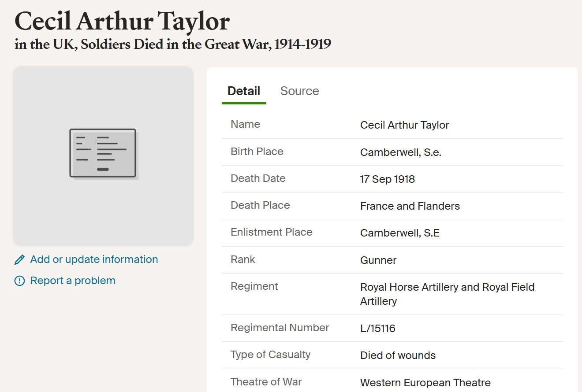Viewport: 582px width, 392px height.
Task: Click the Name value Cecil Arthur Taylor
Action: click(x=404, y=125)
